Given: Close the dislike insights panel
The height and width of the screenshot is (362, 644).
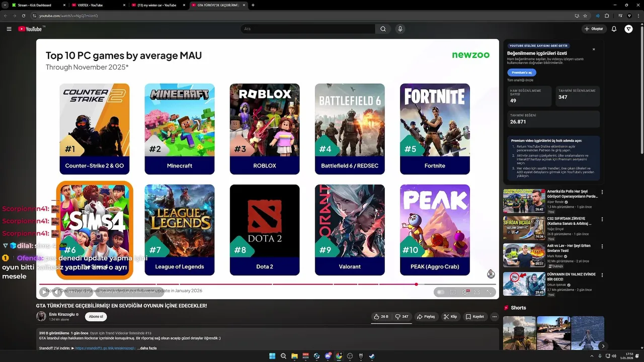Looking at the screenshot, I should click(594, 49).
